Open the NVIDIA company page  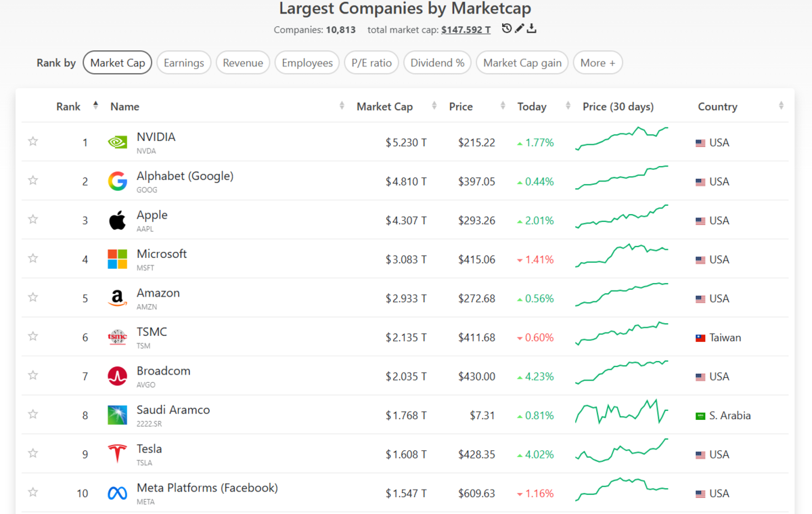pos(156,137)
